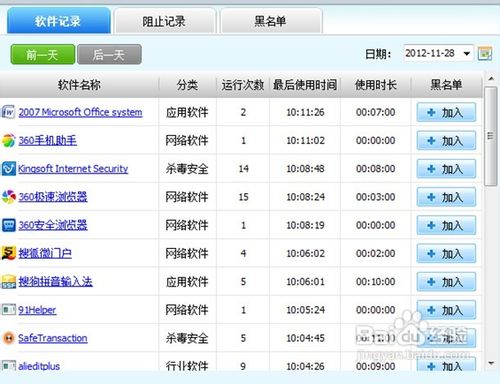This screenshot has height=384, width=500.
Task: Sort by the 运行次数 column header
Action: coord(243,85)
